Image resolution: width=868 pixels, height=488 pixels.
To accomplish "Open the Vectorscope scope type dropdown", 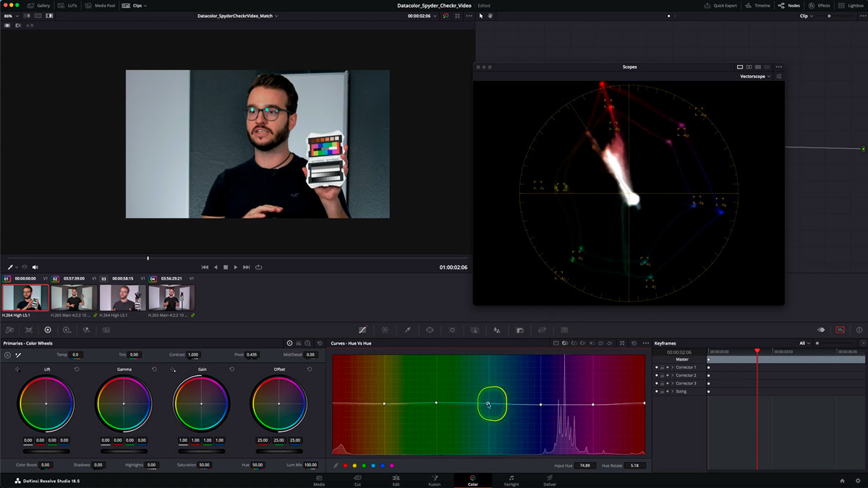I will click(x=754, y=76).
